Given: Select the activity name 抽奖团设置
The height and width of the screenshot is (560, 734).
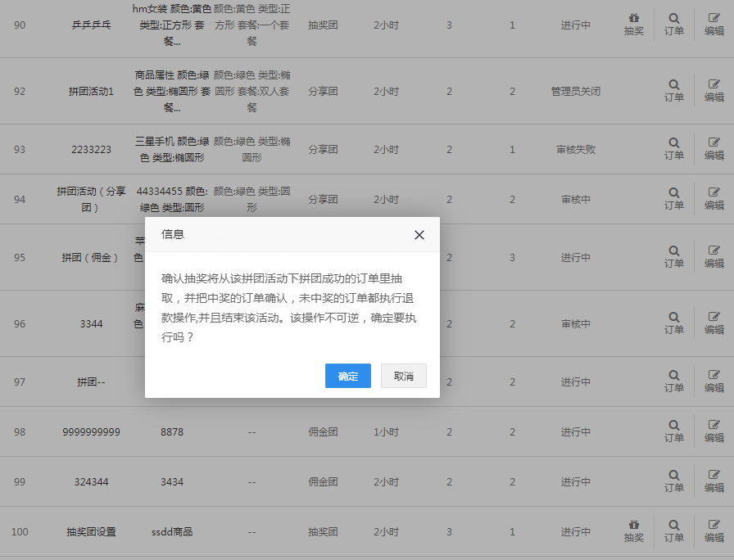Looking at the screenshot, I should pos(90,531).
